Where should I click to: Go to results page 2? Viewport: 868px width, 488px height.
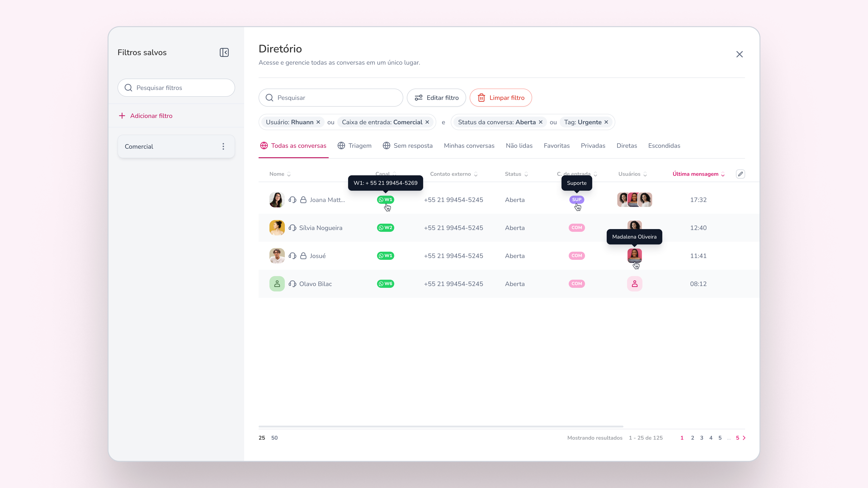pos(692,438)
